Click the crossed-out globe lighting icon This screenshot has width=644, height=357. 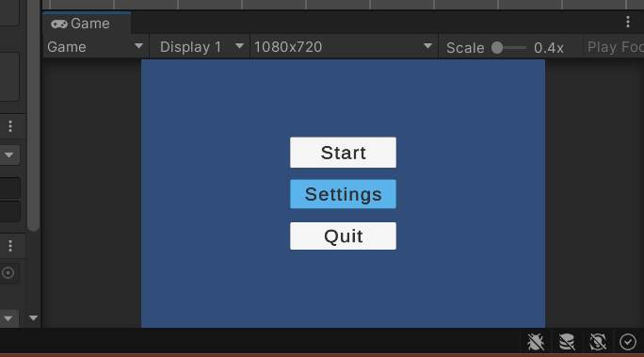598,342
